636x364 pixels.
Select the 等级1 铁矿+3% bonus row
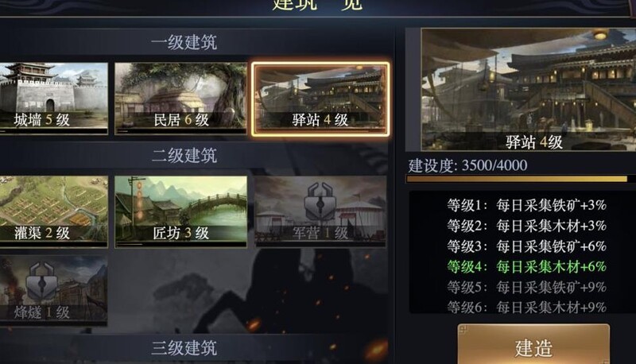(526, 205)
